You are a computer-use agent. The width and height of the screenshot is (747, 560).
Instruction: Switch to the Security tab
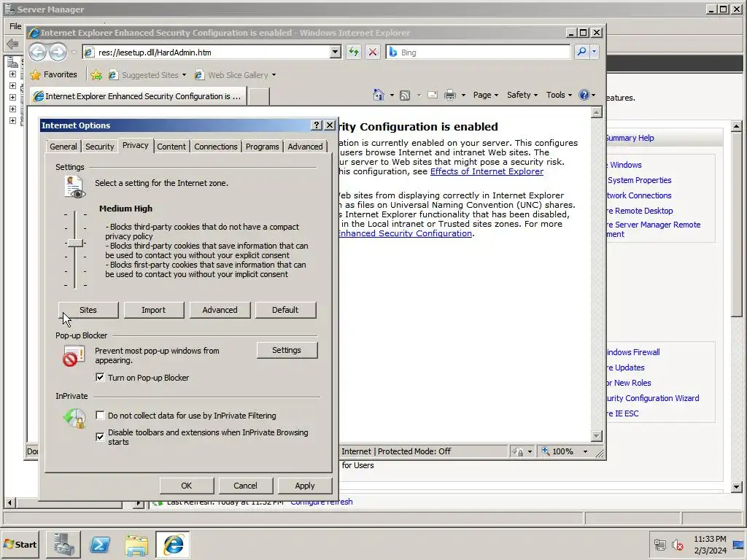(99, 147)
